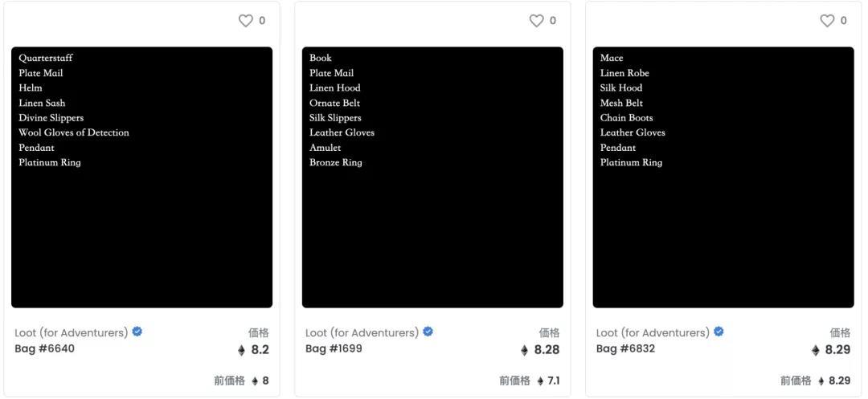Open Loot collection link above Bag #6640
Viewport: 868px width, 399px height.
pos(71,332)
